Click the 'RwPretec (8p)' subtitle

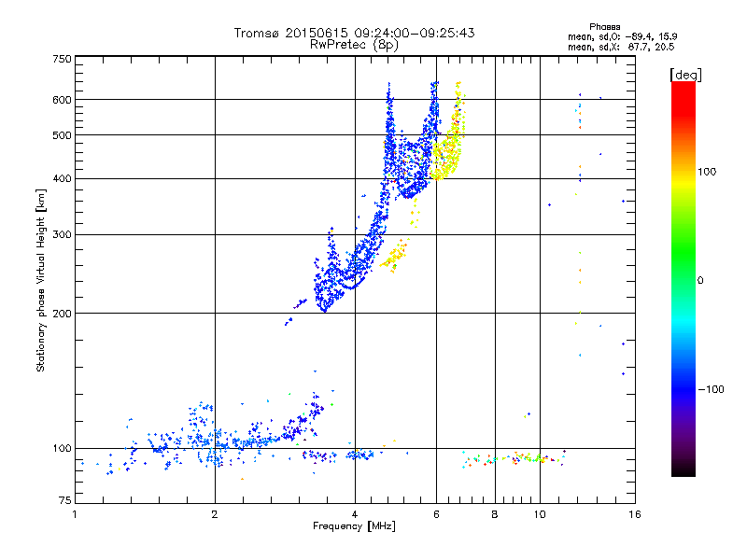[354, 45]
